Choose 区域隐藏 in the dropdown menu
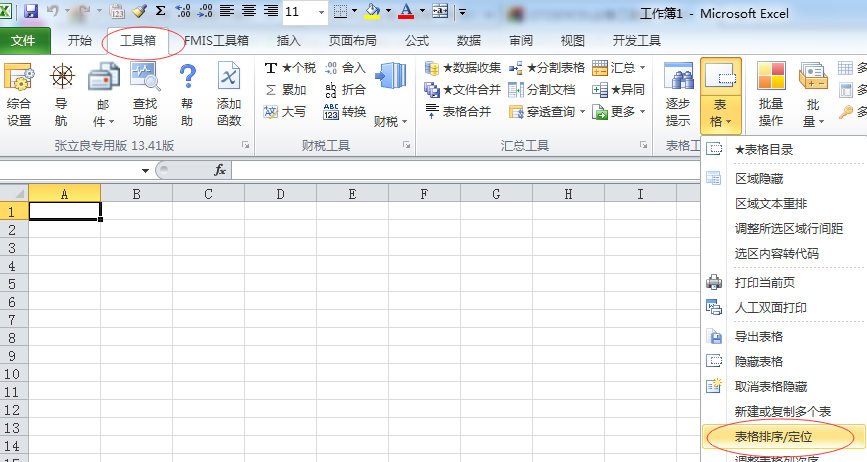Image resolution: width=867 pixels, height=462 pixels. point(761,178)
